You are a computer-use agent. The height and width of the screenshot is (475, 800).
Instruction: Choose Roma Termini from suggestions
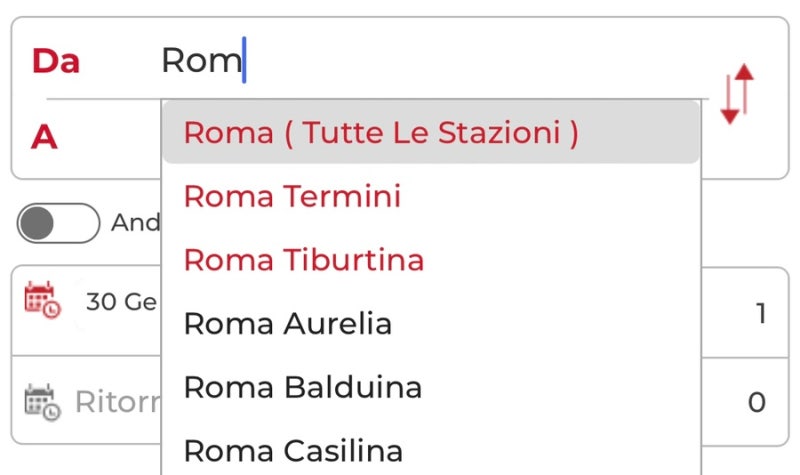coord(431,196)
